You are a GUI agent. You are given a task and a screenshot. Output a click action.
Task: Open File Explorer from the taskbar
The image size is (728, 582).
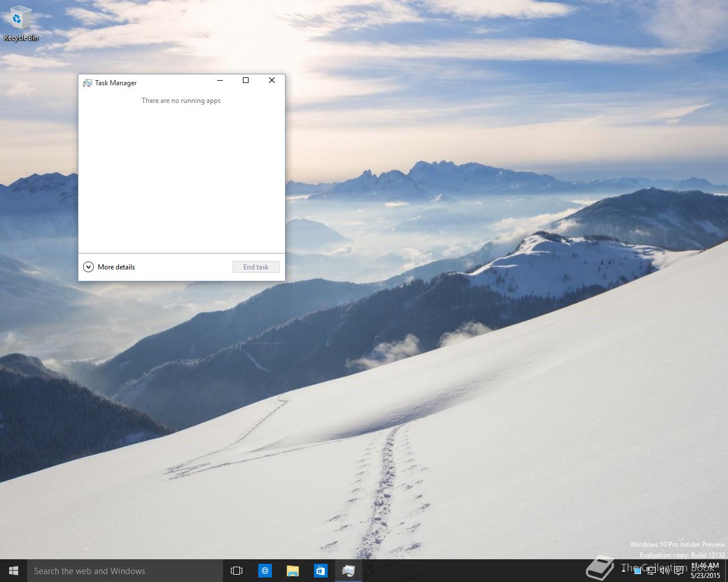pyautogui.click(x=292, y=571)
